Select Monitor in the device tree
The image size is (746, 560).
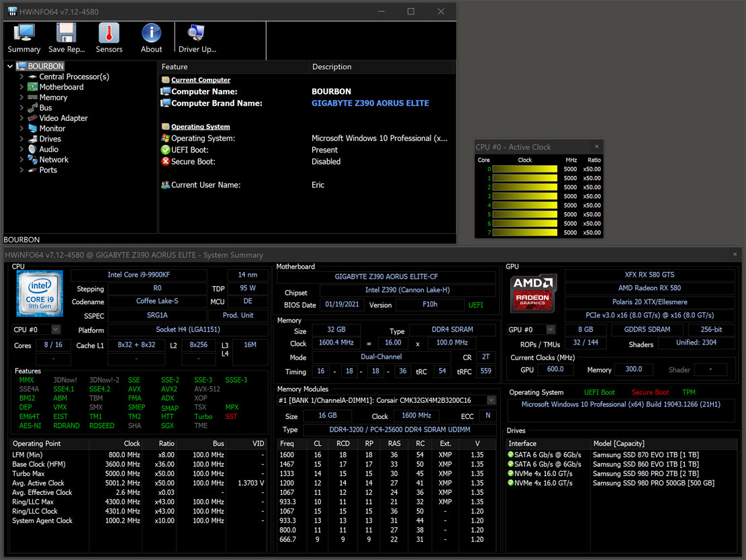52,128
